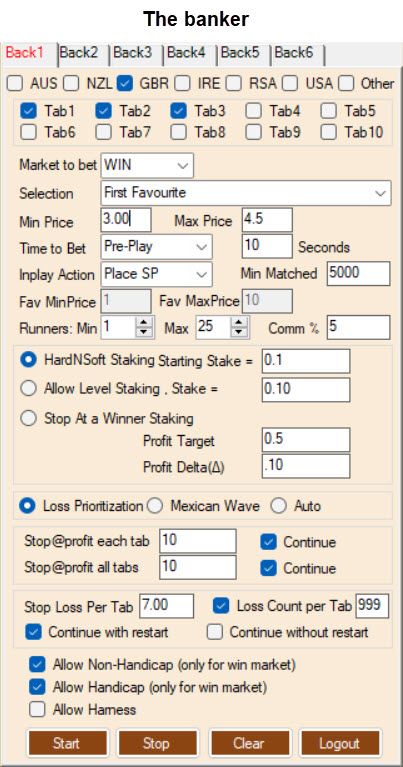Open the Inplay Action dropdown

[157, 274]
